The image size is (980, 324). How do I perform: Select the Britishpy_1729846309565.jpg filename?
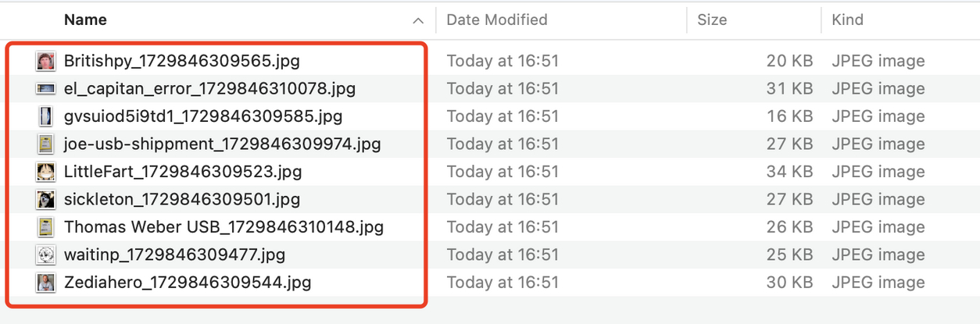point(181,61)
